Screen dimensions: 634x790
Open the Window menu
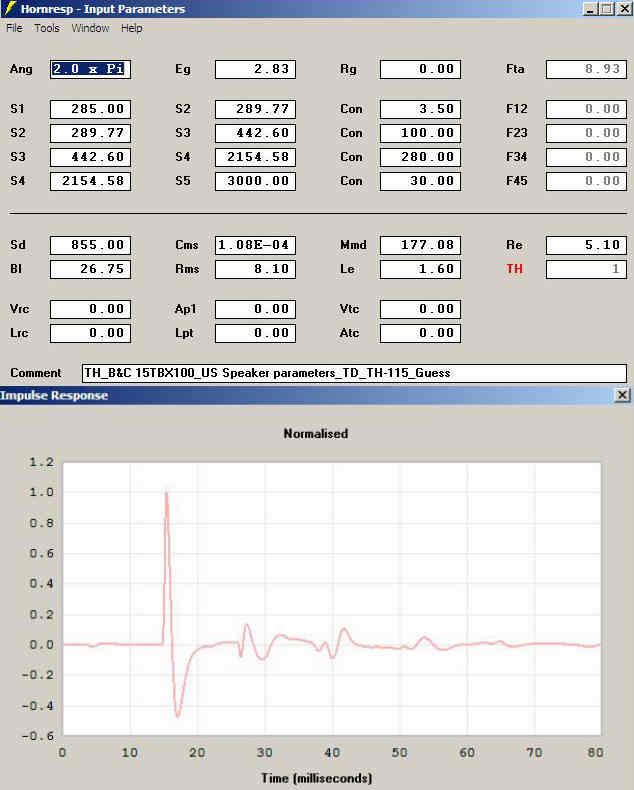click(x=90, y=28)
